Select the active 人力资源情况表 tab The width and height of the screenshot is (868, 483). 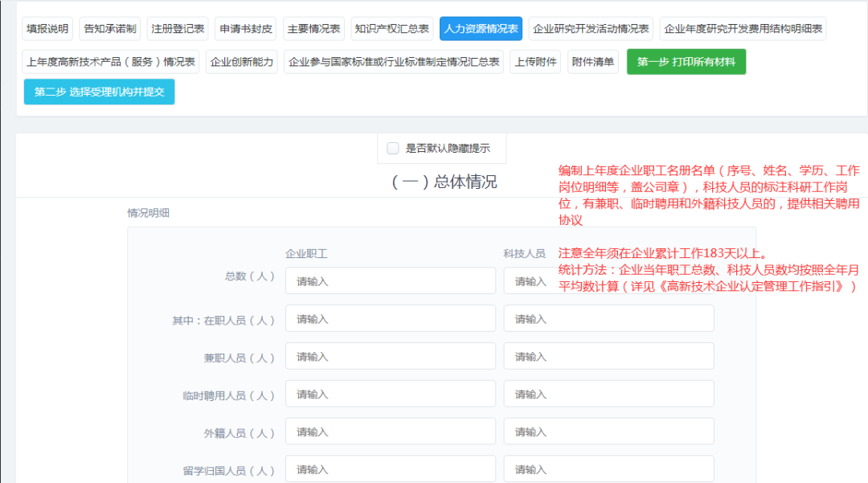[481, 29]
